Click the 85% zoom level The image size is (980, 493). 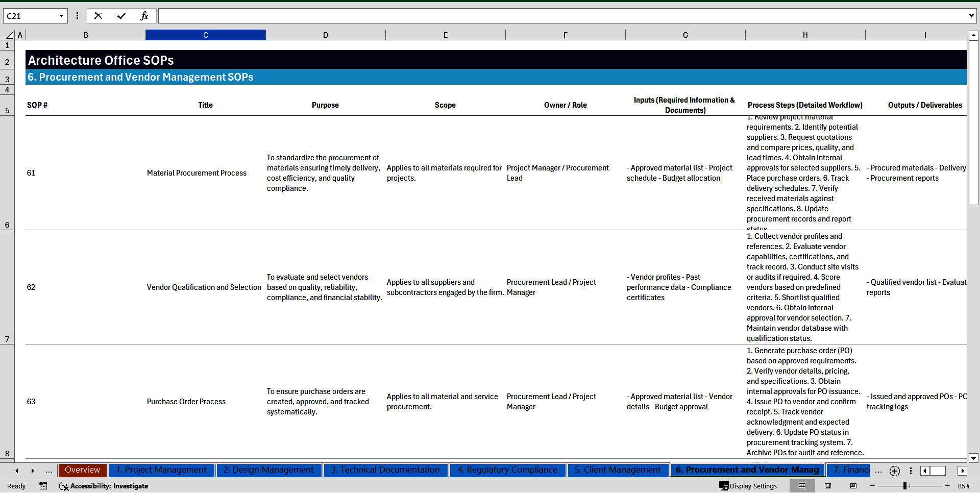coord(964,486)
